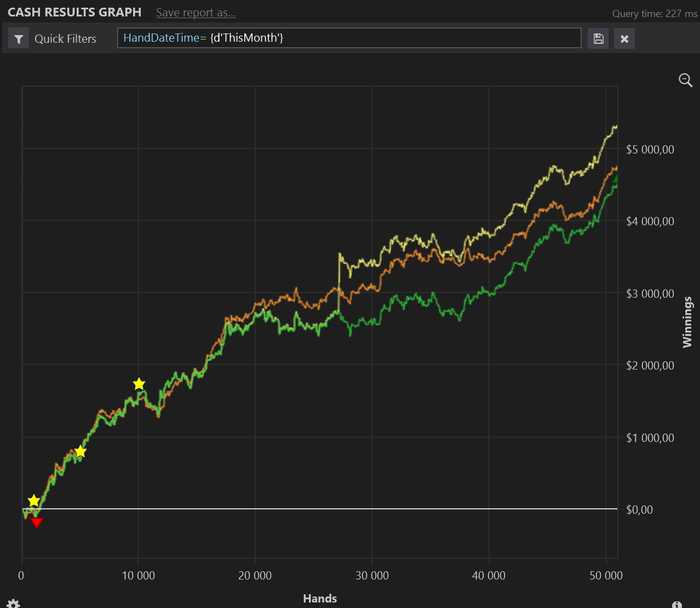Screen dimensions: 700x608
Task: Reset graph zoom with the magnifier icon
Action: coord(685,80)
